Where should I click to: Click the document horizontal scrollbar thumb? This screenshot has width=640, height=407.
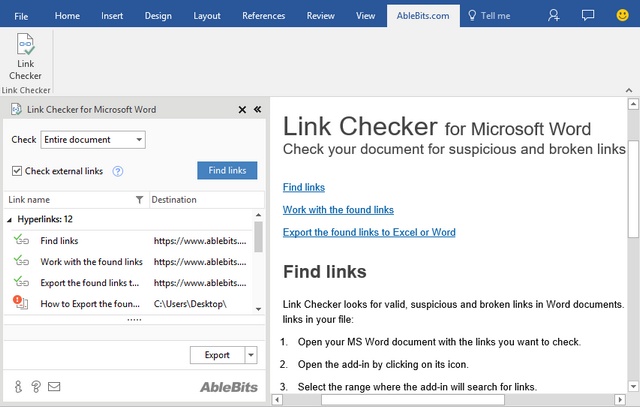pyautogui.click(x=413, y=399)
